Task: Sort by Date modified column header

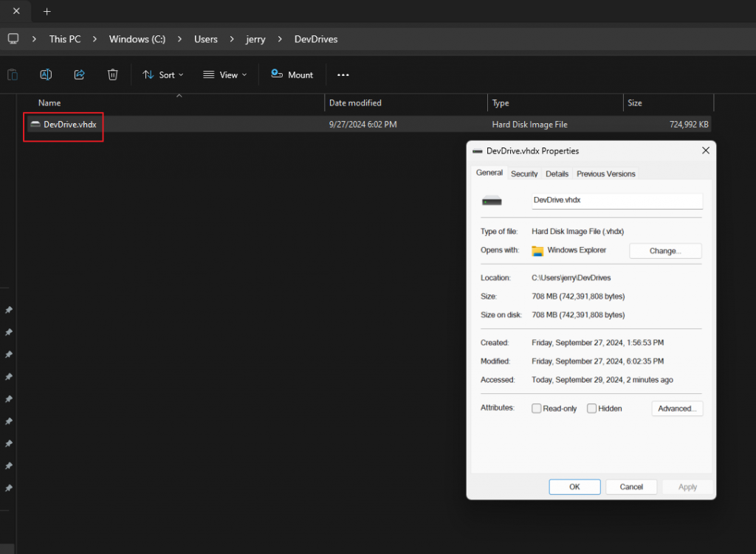Action: (x=355, y=103)
